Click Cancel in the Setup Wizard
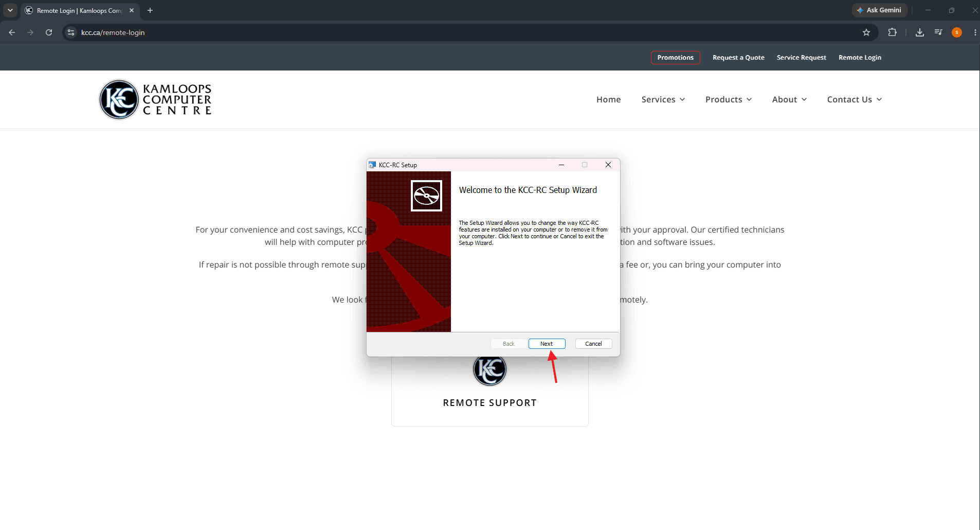The height and width of the screenshot is (530, 980). point(593,344)
